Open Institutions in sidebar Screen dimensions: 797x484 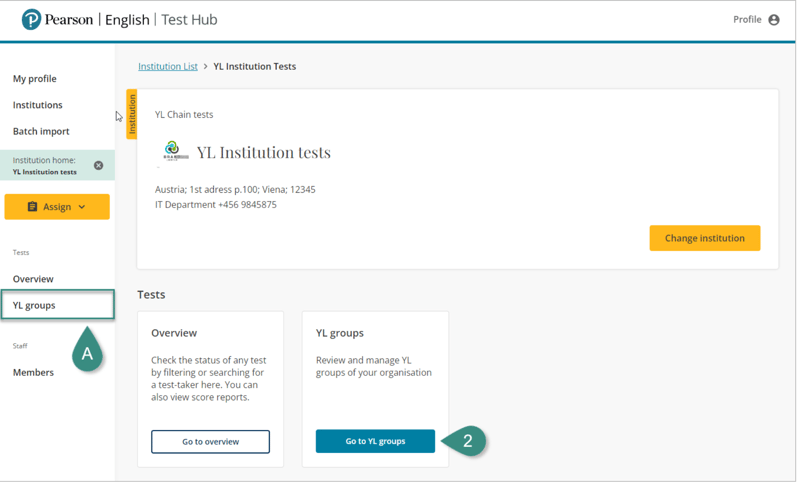point(38,105)
